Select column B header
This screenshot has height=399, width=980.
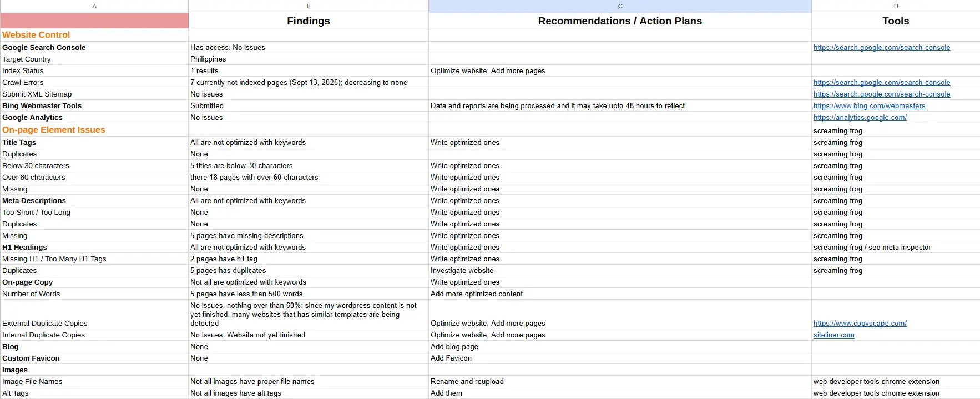309,6
